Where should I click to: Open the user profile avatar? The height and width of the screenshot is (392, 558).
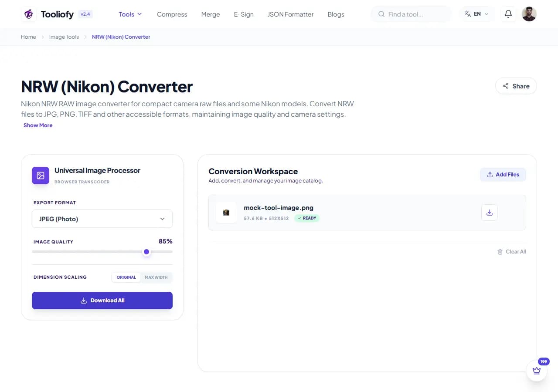click(529, 14)
